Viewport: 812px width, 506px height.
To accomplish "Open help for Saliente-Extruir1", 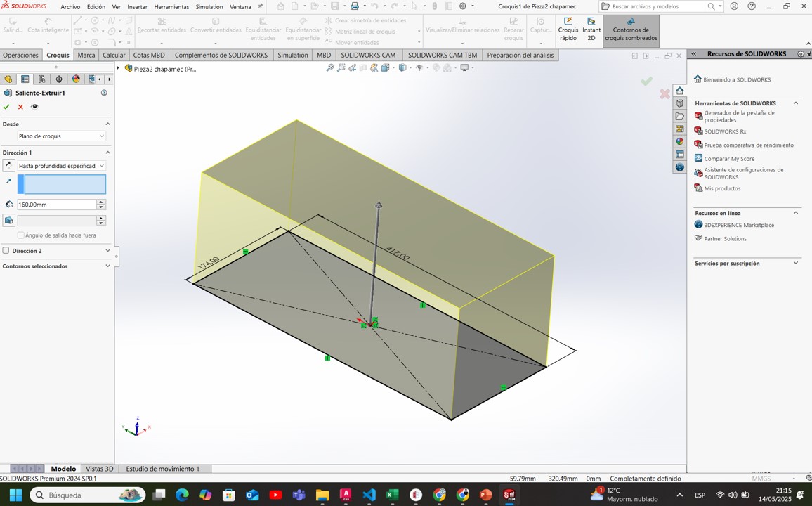I will [104, 93].
